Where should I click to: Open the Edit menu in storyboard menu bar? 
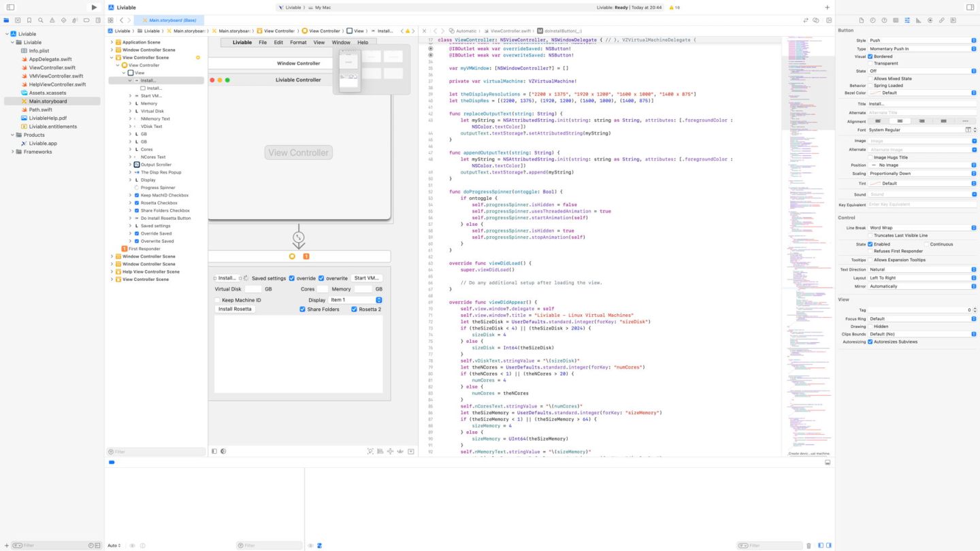coord(278,42)
